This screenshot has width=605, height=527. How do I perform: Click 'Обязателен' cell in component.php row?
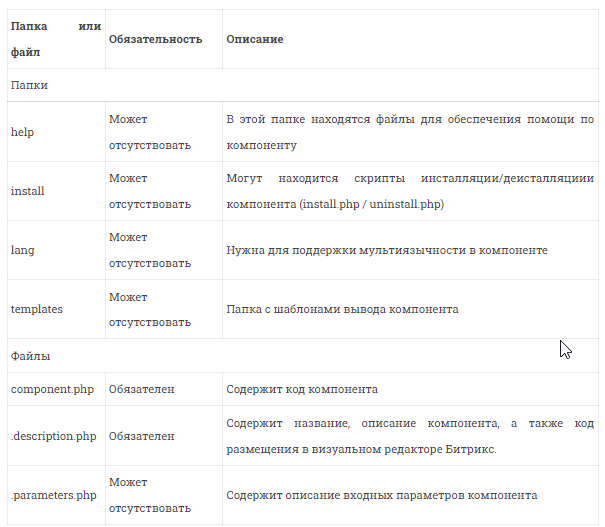[x=164, y=389]
